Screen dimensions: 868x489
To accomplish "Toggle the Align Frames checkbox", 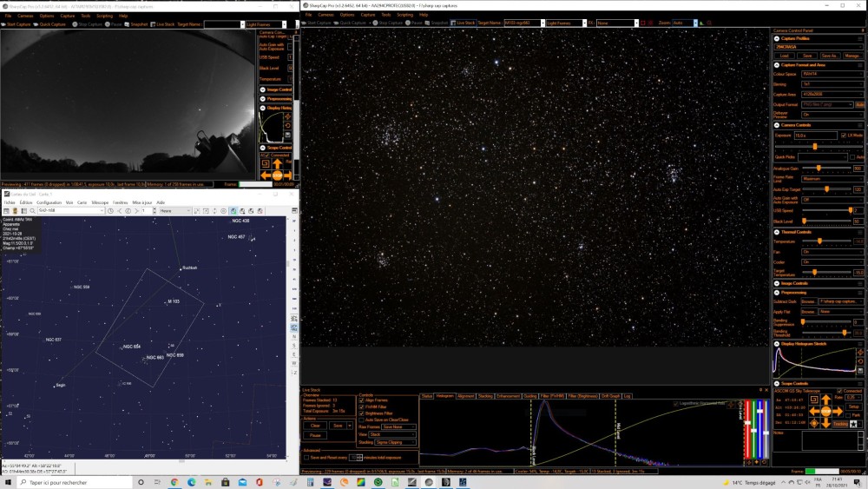I will (x=361, y=400).
